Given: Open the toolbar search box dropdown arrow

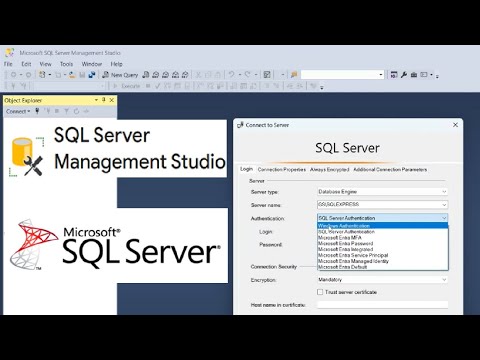Looking at the screenshot, I should [x=381, y=75].
